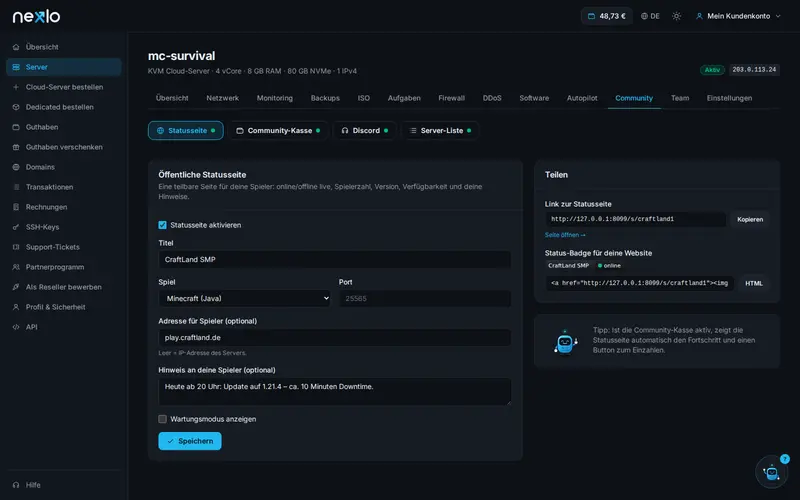Open the server Übersicht tab
800x500 pixels.
tap(172, 98)
